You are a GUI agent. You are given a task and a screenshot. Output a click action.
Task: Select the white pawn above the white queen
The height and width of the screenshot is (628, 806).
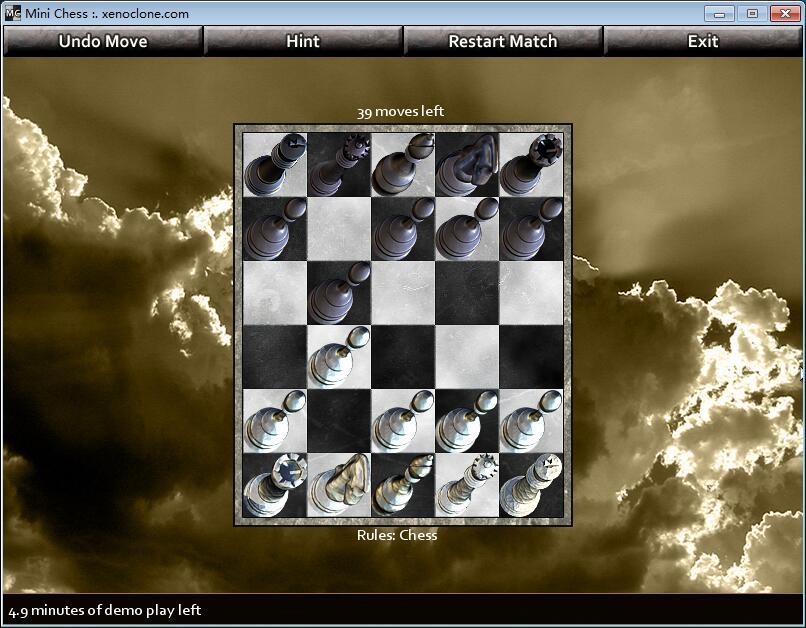[467, 421]
